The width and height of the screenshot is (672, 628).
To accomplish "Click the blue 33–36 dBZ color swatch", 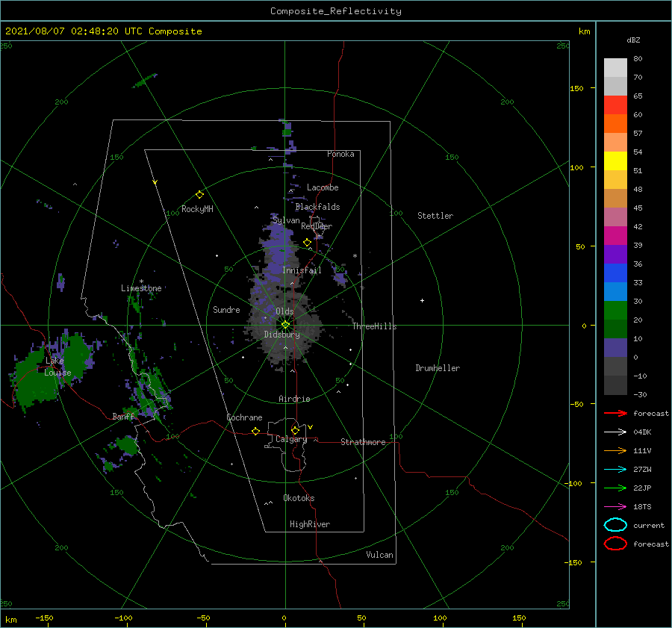I will [x=615, y=273].
